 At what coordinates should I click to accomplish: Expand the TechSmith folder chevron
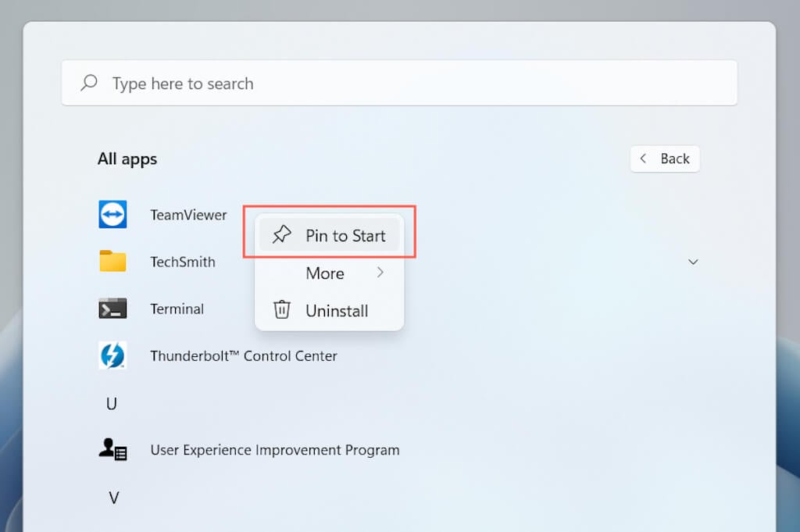[x=693, y=262]
